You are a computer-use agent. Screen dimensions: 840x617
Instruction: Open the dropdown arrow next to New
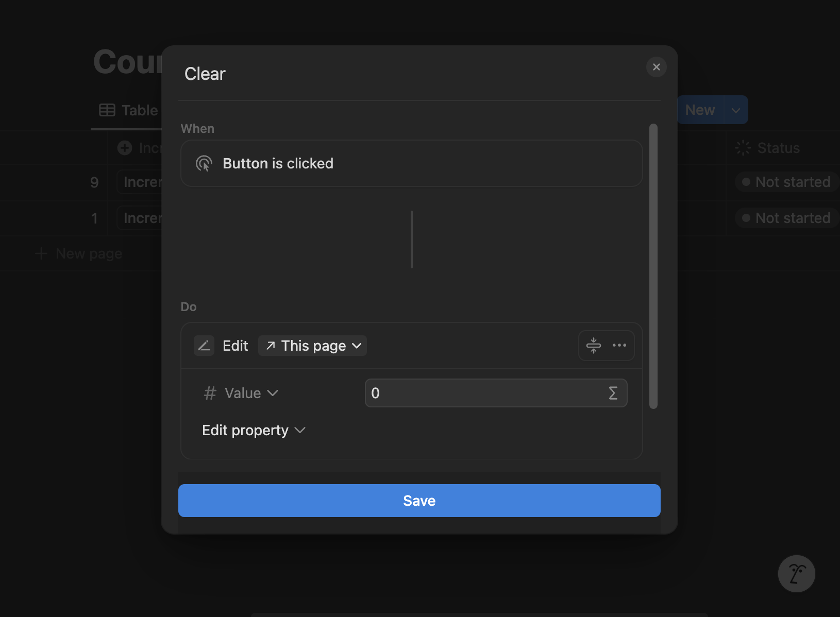pos(736,110)
